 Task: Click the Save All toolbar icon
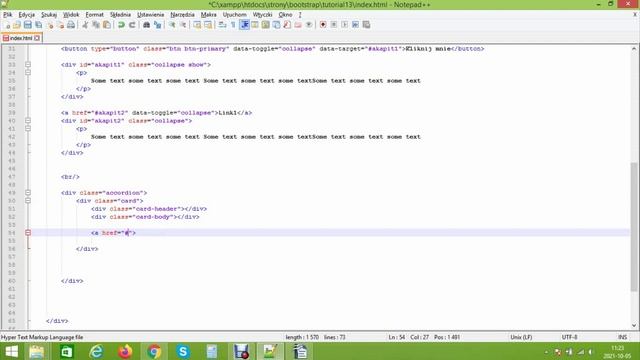click(38, 25)
